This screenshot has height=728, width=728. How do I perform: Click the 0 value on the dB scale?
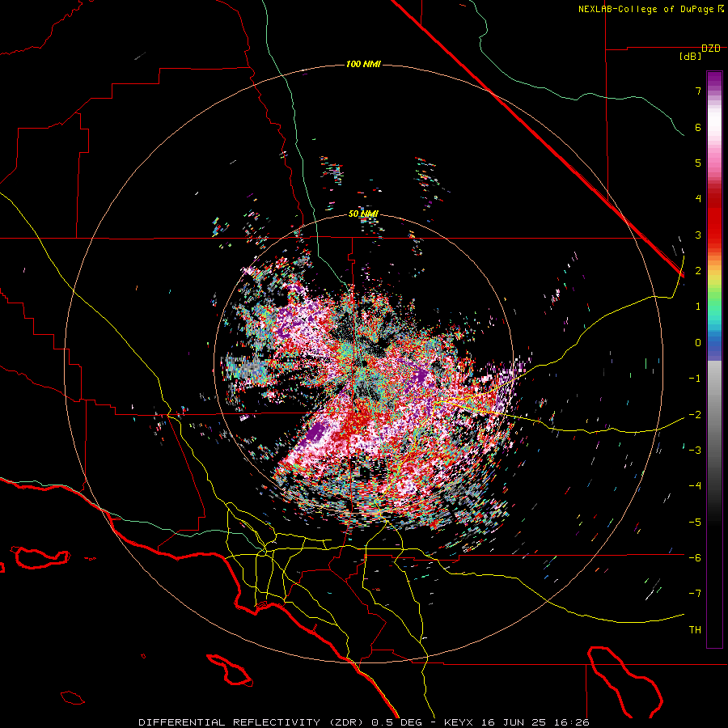(x=698, y=343)
